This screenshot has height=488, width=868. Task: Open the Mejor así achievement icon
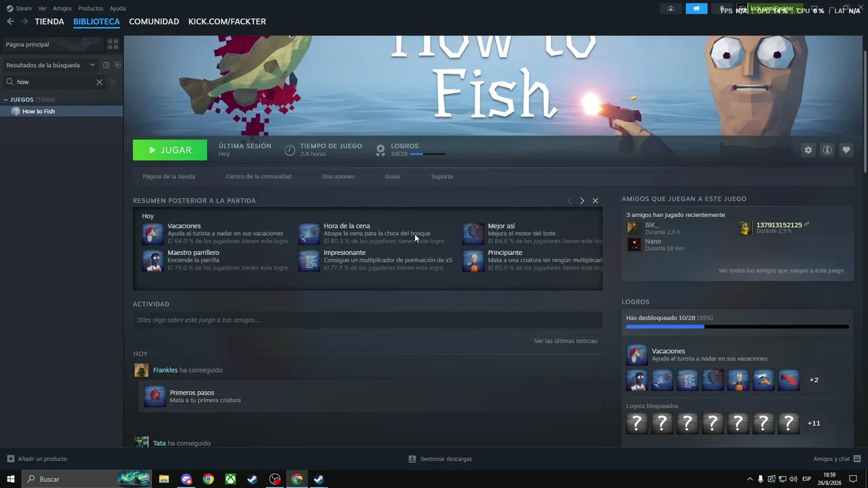473,234
